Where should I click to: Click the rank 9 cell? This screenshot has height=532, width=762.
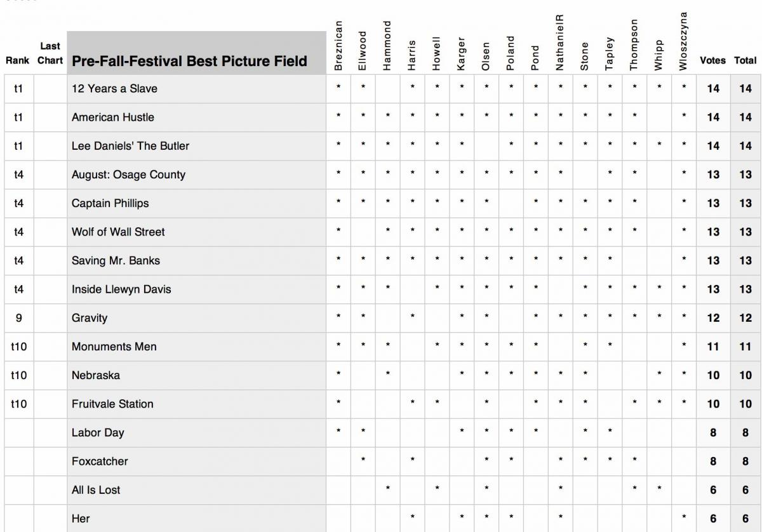(x=18, y=318)
